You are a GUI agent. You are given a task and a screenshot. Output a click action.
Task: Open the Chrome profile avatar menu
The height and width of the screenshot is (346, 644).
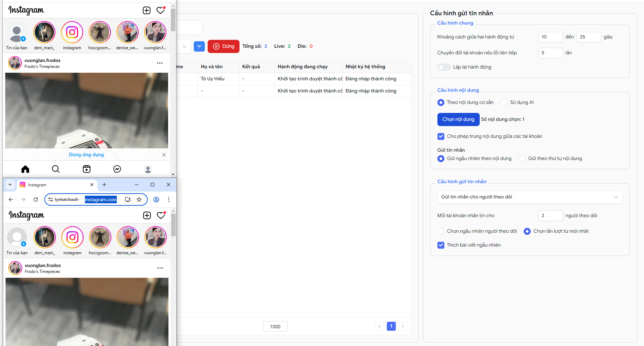point(156,199)
